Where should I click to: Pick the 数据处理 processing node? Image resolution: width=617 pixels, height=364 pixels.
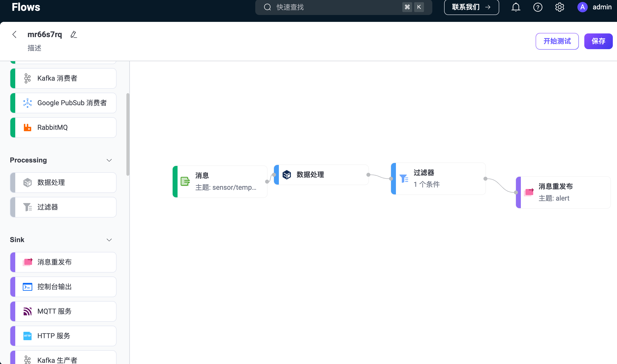63,182
